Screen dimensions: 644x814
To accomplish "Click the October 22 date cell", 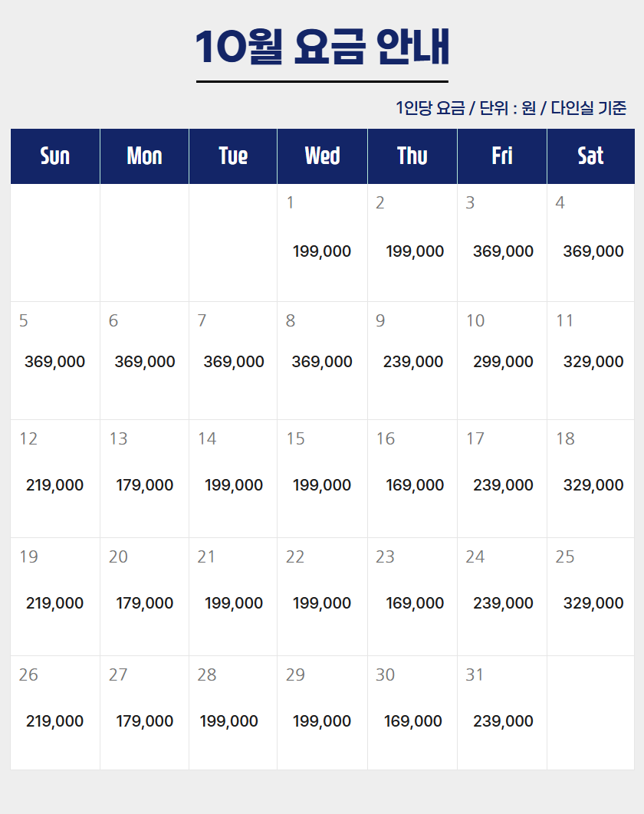I will 322,596.
